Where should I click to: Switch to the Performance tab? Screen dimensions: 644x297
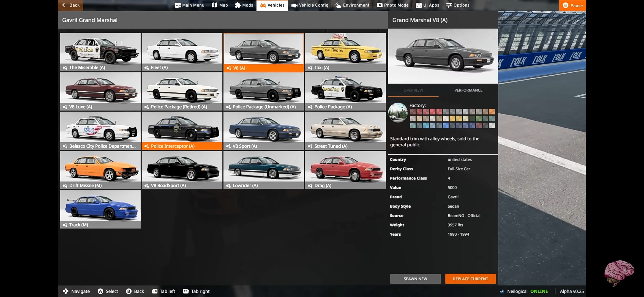click(468, 90)
